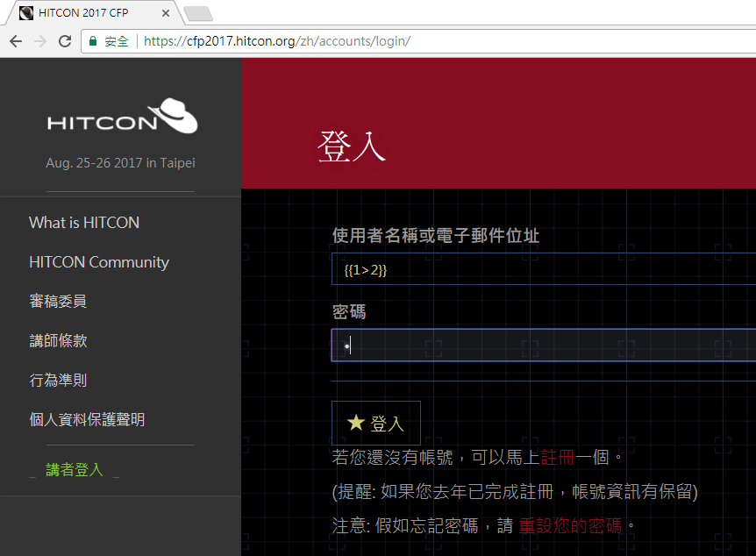Click the 重設您的密碼 reset password link
756x556 pixels.
tap(570, 525)
